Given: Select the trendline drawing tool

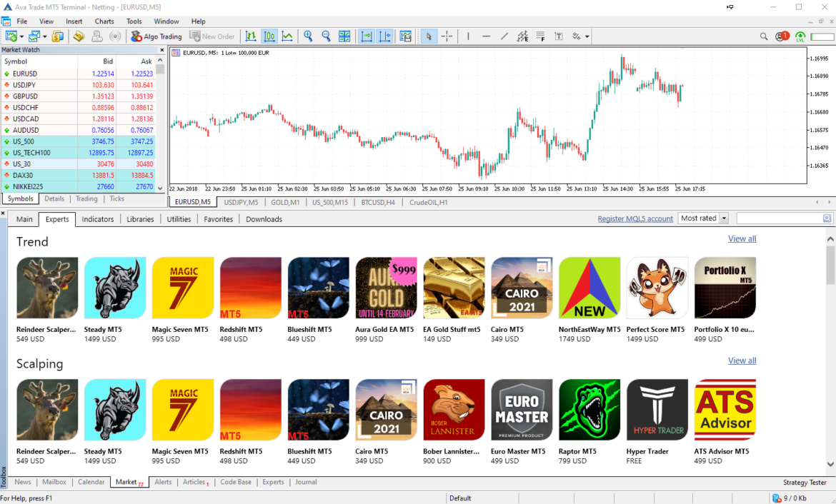Looking at the screenshot, I should tap(505, 36).
